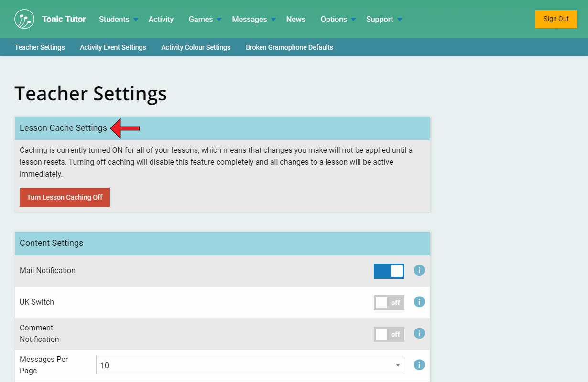Click info icon beside UK Switch
The width and height of the screenshot is (588, 382).
pyautogui.click(x=419, y=302)
